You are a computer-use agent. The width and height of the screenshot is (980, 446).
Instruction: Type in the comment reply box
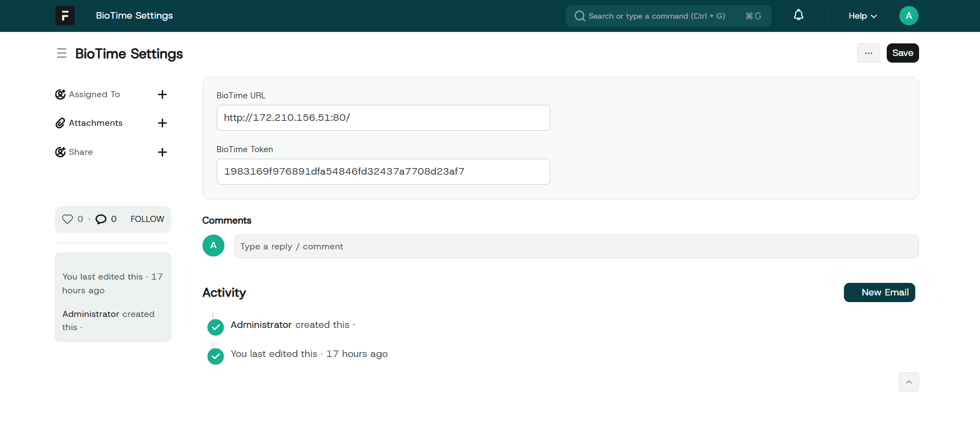click(x=576, y=247)
